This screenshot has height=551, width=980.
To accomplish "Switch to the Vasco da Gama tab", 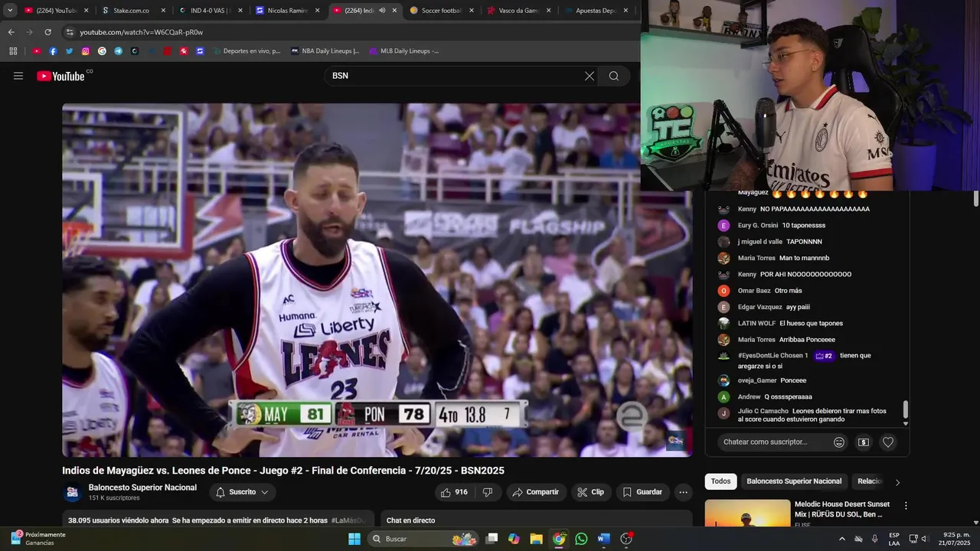I will pyautogui.click(x=518, y=11).
